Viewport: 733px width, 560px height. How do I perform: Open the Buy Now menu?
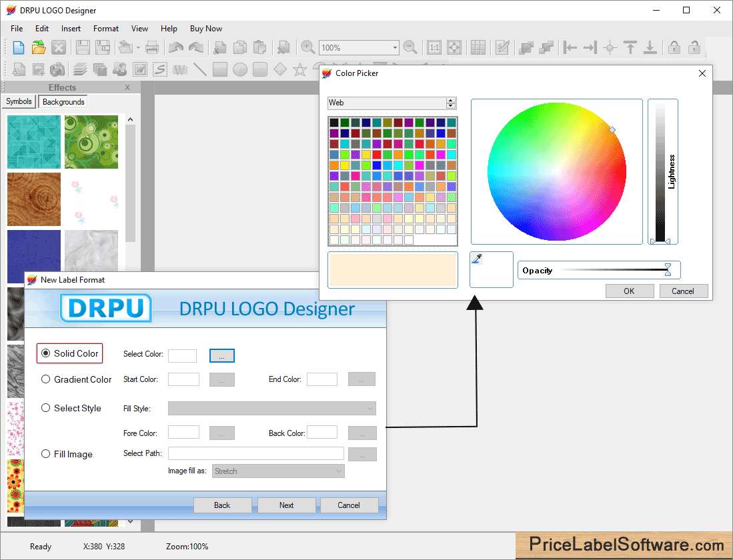pos(206,29)
